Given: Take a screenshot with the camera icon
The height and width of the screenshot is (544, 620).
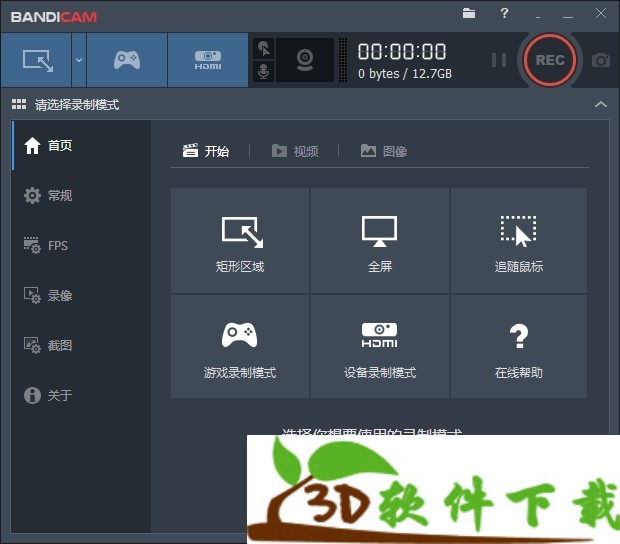Looking at the screenshot, I should (601, 60).
